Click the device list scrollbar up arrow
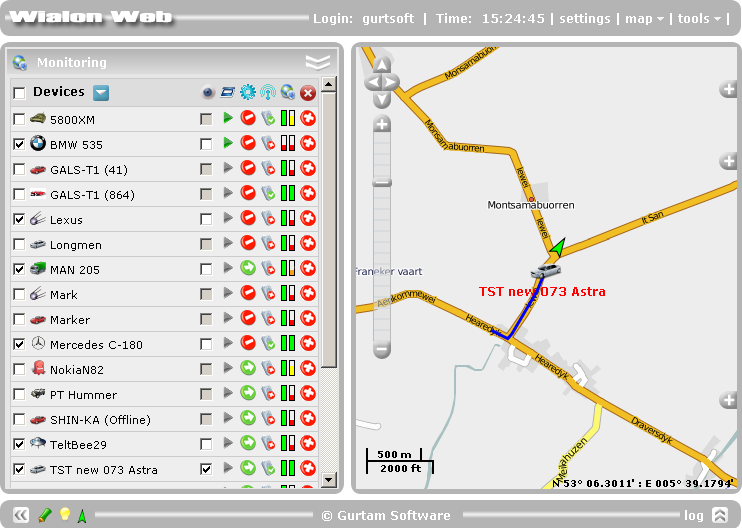 [328, 85]
